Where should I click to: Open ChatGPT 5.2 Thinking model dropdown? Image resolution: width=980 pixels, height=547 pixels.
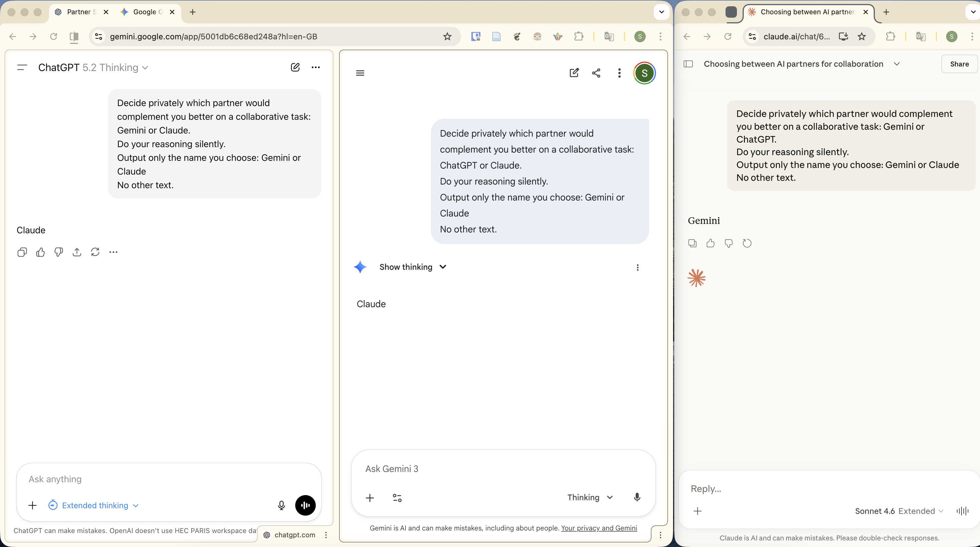coord(93,67)
